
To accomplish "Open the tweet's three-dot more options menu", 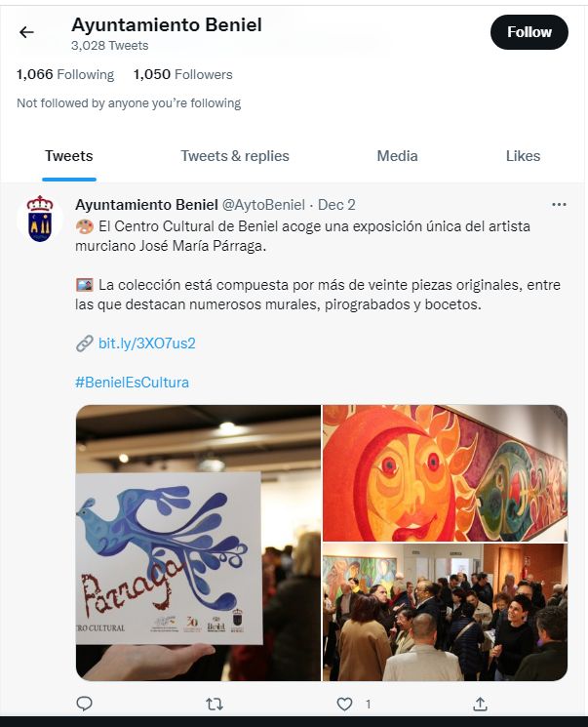I will tap(559, 205).
